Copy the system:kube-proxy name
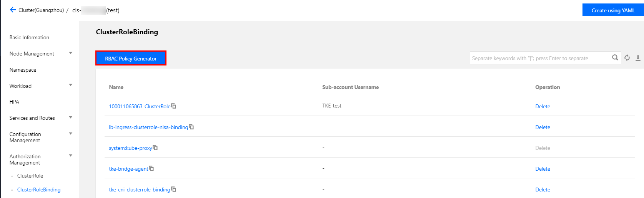Viewport: 644px width, 198px height. coord(155,148)
